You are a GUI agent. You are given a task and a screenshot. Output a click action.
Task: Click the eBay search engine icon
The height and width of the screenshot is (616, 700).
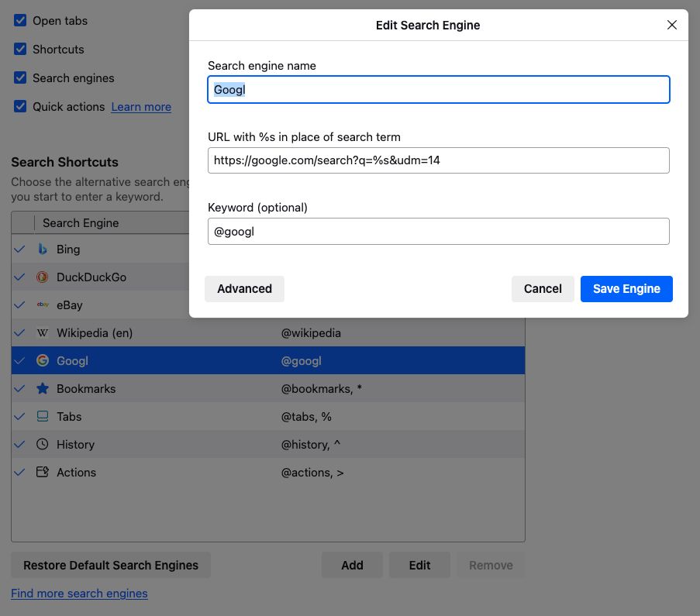[43, 305]
